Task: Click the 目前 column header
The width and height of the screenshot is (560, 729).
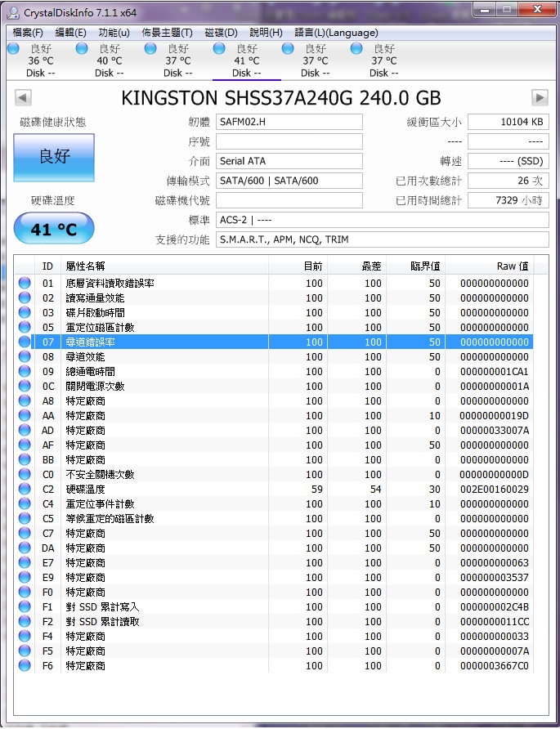Action: coord(298,266)
